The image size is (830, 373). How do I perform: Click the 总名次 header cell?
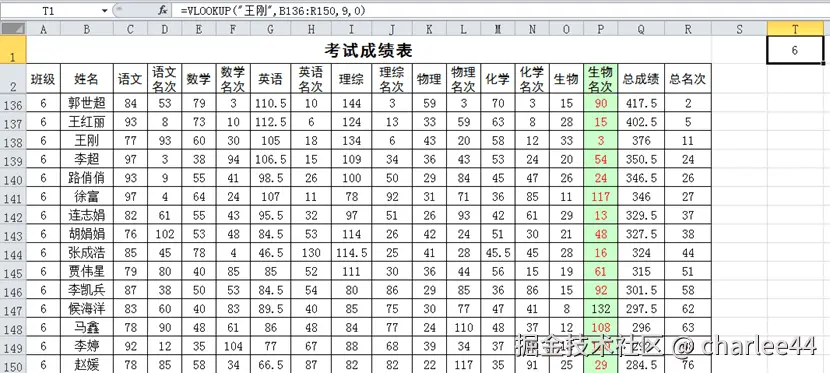coord(688,79)
